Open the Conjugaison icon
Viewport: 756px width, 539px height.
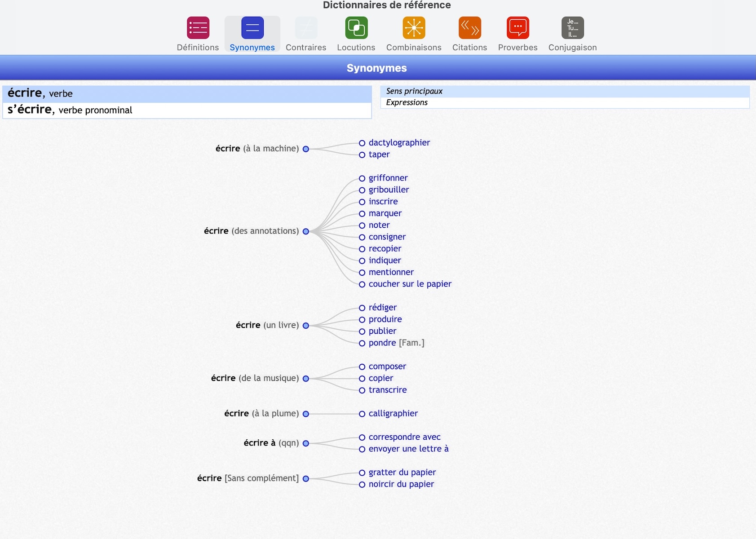point(572,28)
